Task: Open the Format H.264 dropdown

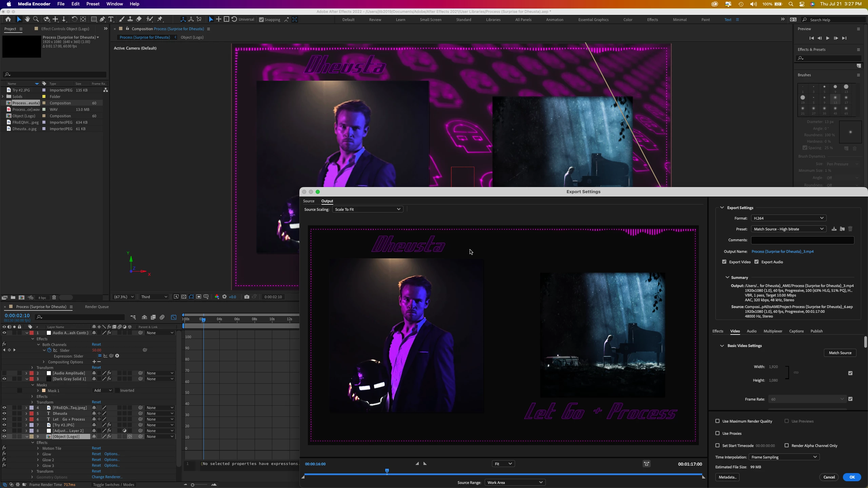Action: (788, 218)
